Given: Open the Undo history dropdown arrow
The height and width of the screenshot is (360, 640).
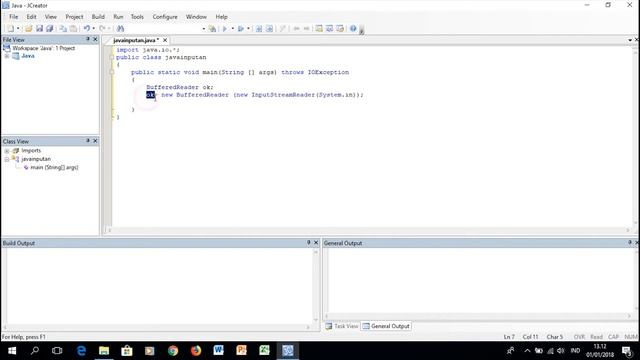Looking at the screenshot, I should pos(93,29).
